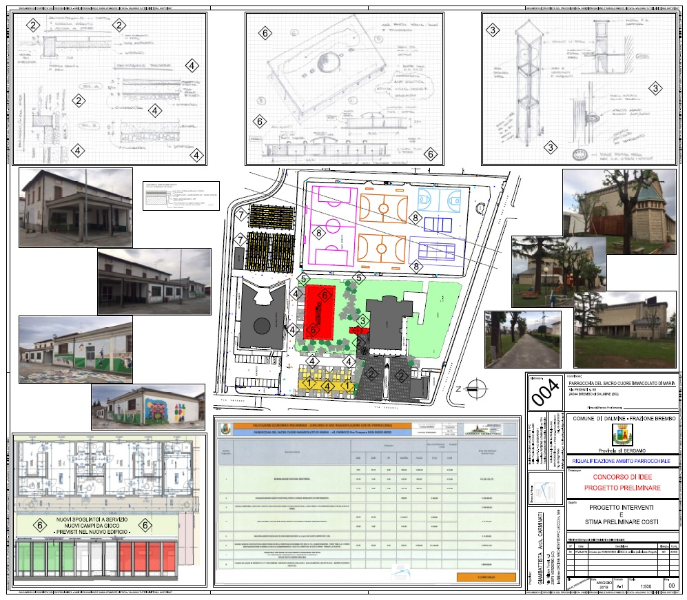Screen dimensions: 687x600
Task: Select the upper blue volleyball court
Action: 438,225
